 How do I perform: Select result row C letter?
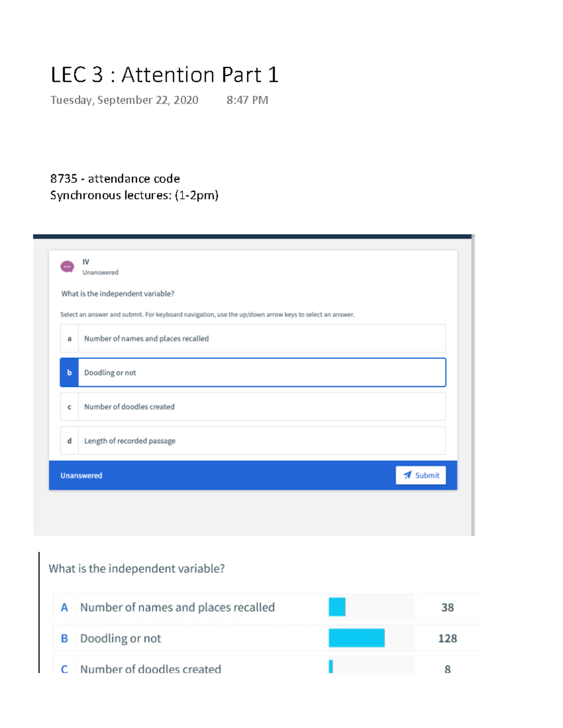tap(64, 669)
